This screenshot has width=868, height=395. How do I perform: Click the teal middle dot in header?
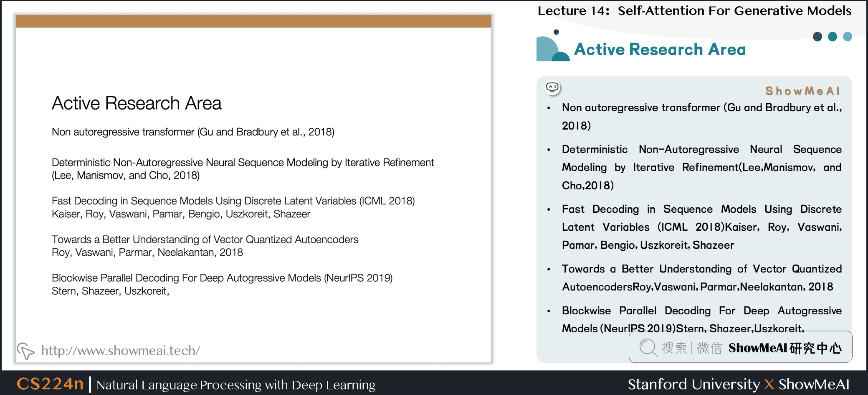click(833, 37)
